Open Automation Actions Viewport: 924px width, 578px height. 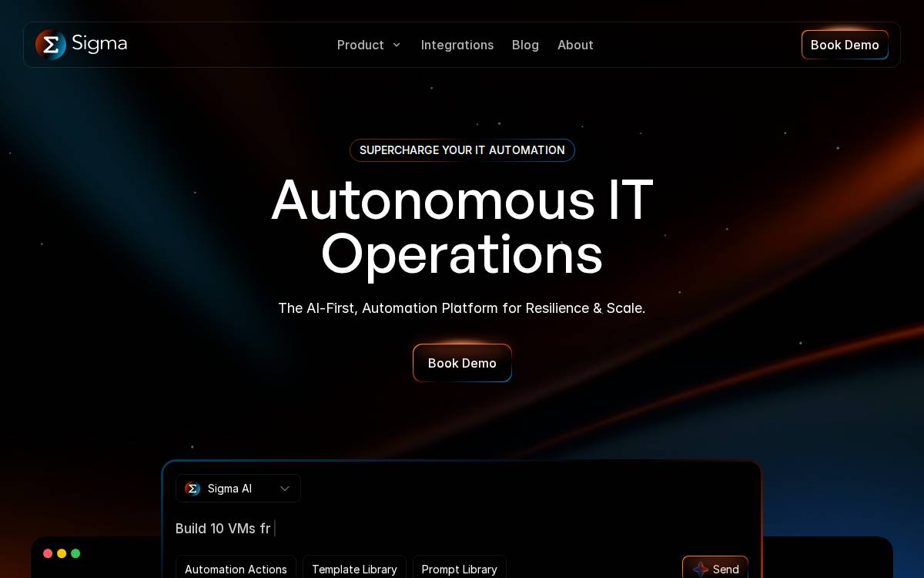(236, 569)
